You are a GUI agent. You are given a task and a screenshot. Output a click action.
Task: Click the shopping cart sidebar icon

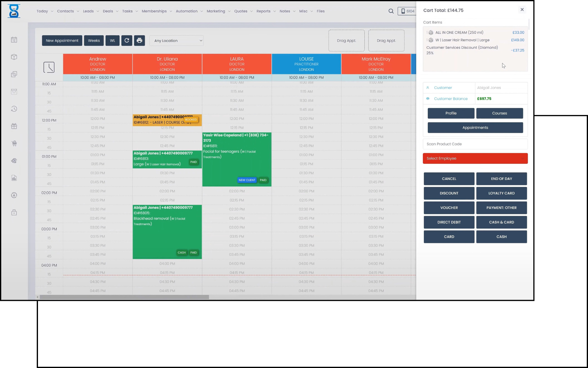coord(14,143)
